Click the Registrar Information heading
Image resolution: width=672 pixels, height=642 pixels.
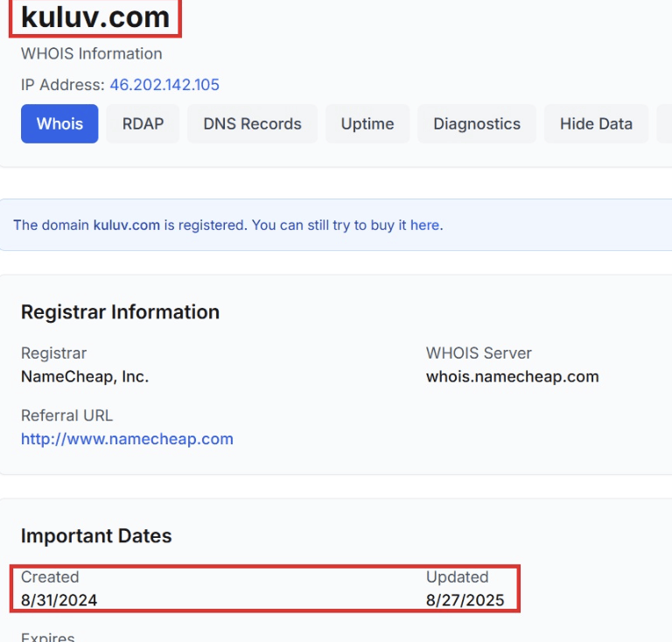tap(120, 312)
